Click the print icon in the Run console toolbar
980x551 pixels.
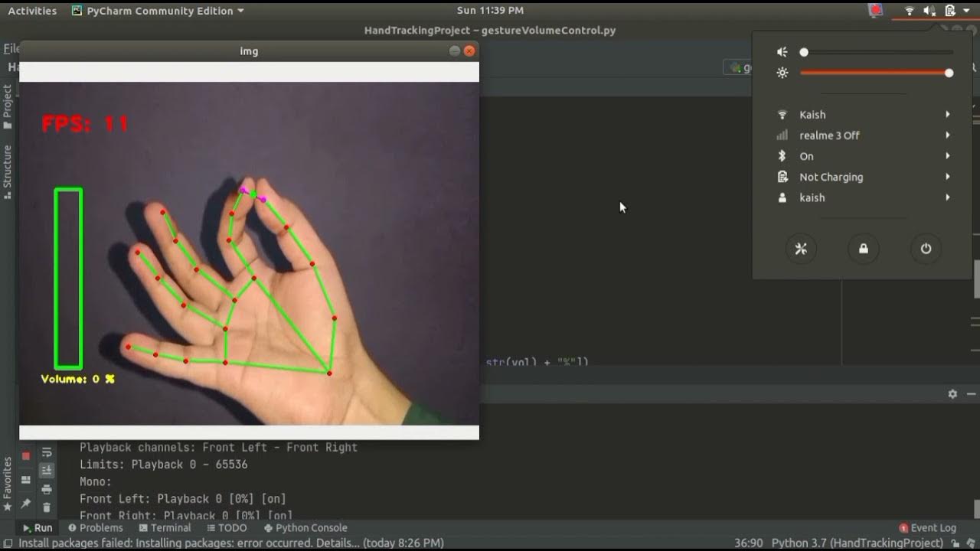(47, 489)
